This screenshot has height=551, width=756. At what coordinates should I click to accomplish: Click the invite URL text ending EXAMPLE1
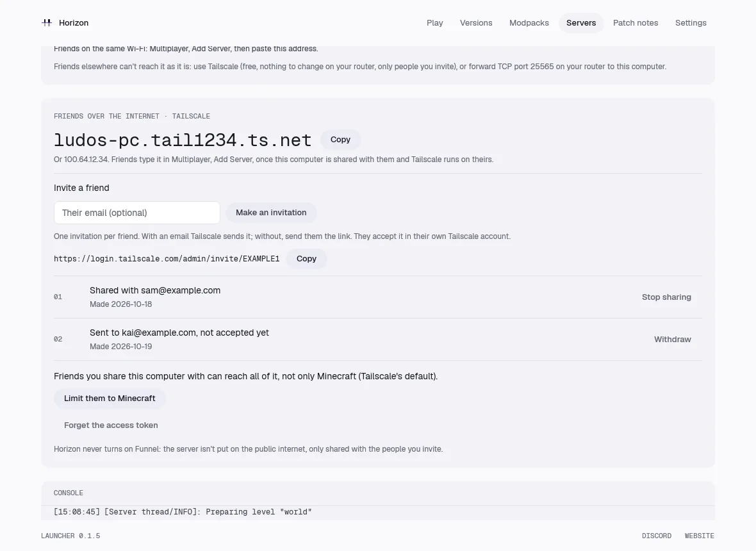167,259
